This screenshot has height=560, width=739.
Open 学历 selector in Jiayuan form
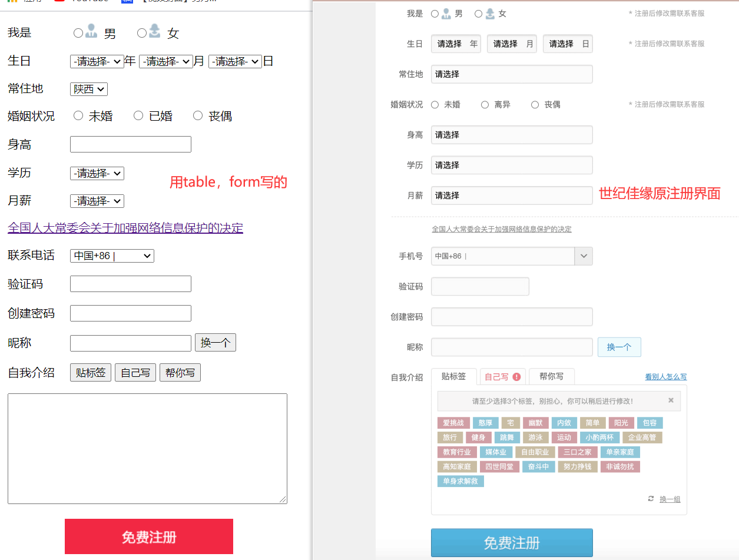pyautogui.click(x=512, y=165)
